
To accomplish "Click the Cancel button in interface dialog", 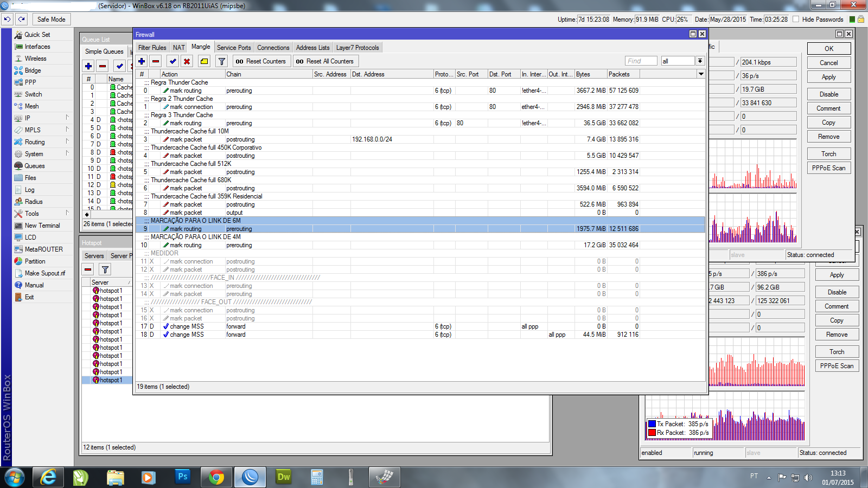I will tap(829, 63).
